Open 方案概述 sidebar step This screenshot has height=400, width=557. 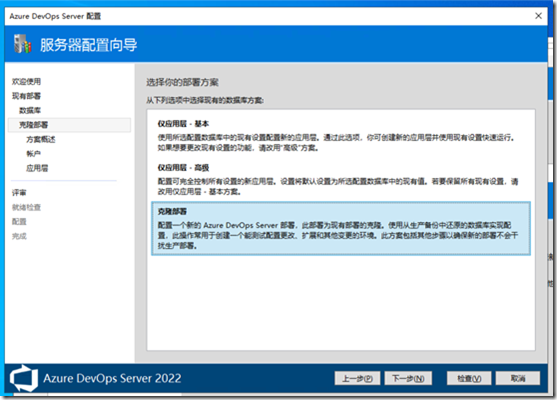click(40, 139)
